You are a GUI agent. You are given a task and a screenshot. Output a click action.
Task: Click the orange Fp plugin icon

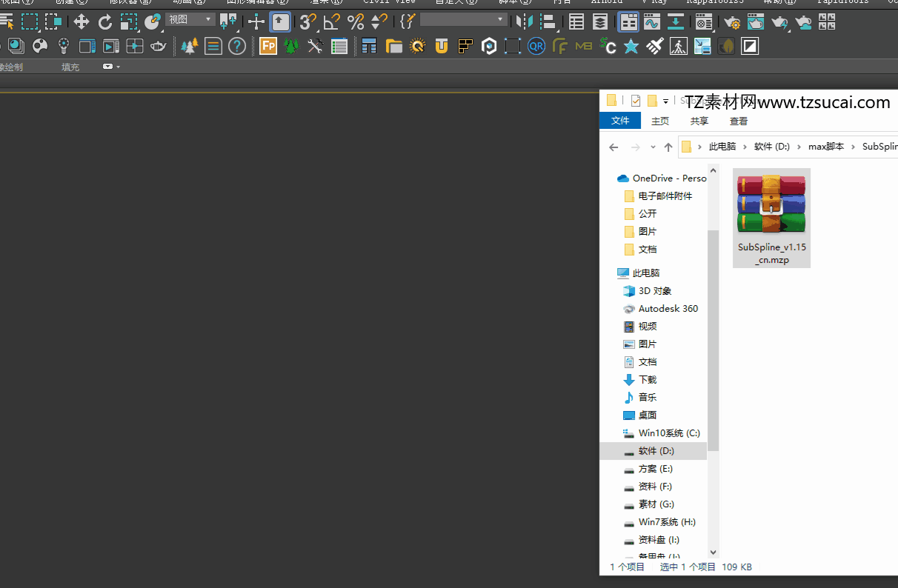(x=268, y=47)
